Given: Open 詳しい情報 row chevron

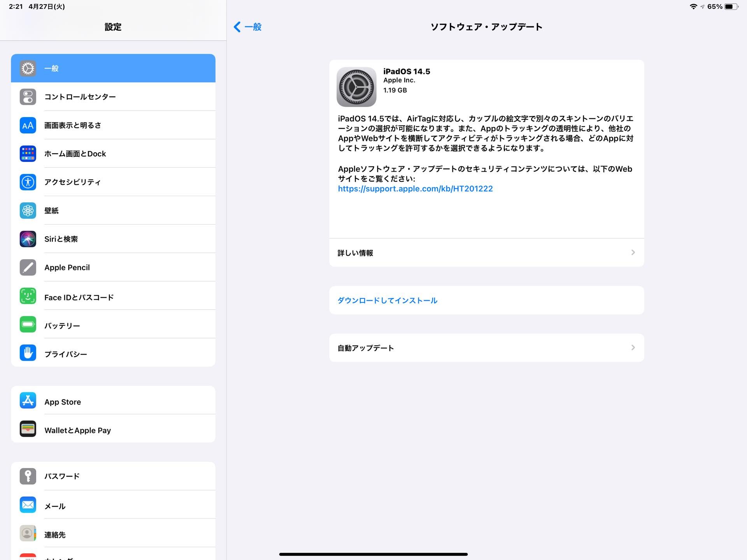Looking at the screenshot, I should [633, 253].
